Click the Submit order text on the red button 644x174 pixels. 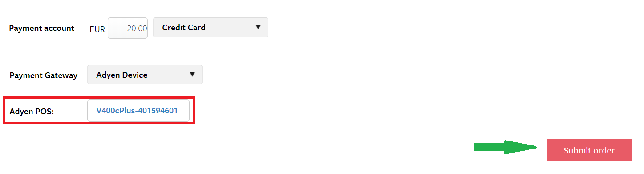click(x=589, y=150)
